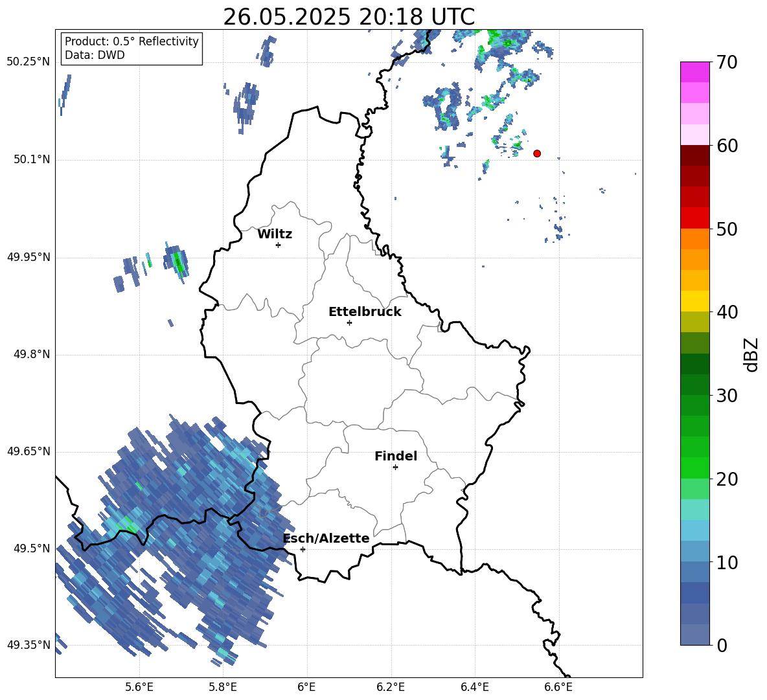
Task: Click the light cyan colorbar segment near 15
Action: 694,510
